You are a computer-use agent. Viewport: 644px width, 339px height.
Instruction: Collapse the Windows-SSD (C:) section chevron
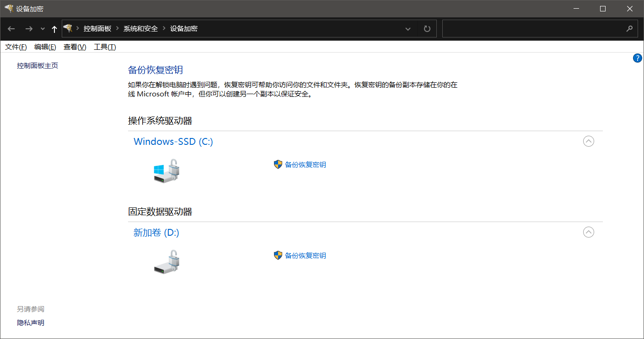coord(589,141)
